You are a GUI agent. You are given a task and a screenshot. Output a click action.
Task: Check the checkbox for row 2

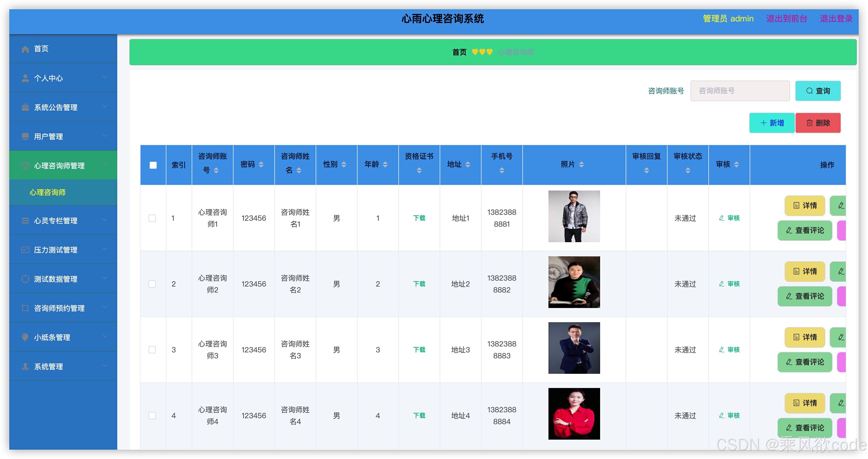point(152,284)
